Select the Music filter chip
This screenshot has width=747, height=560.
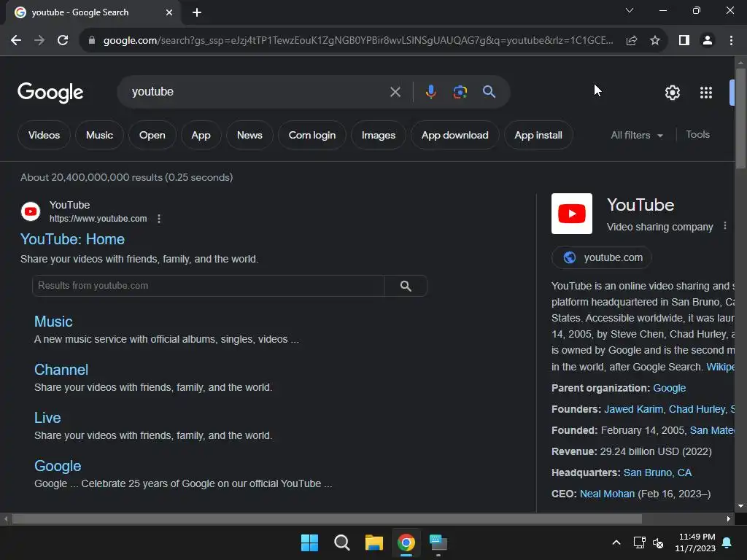tap(99, 135)
